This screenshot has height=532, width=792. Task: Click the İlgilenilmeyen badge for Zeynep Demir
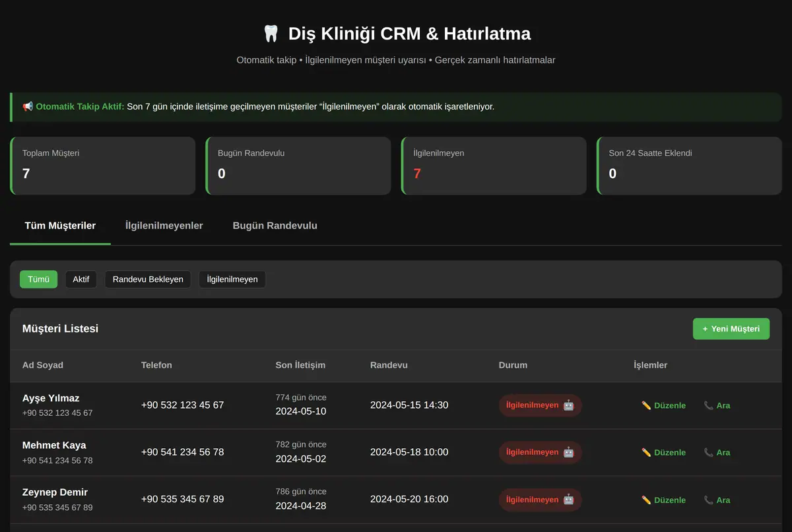pyautogui.click(x=540, y=500)
